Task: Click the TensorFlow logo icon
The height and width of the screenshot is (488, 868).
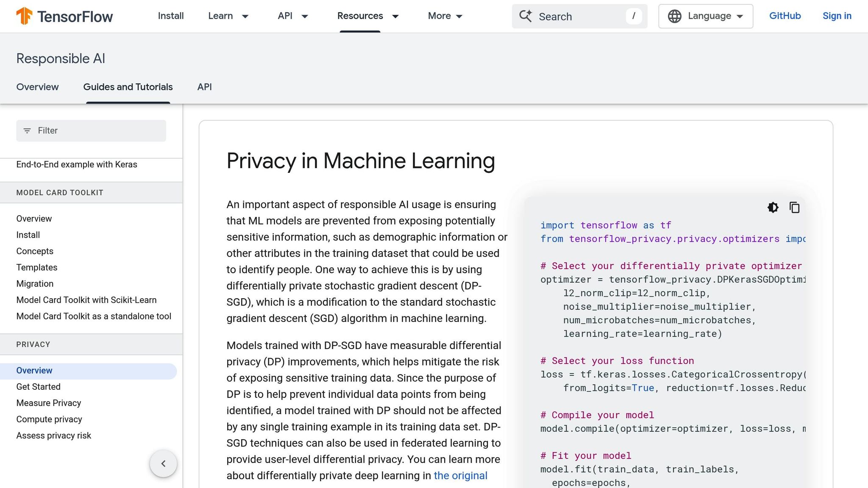Action: pyautogui.click(x=24, y=16)
